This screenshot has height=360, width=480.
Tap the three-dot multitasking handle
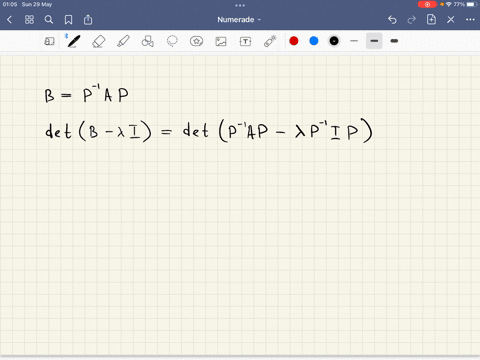pos(240,5)
